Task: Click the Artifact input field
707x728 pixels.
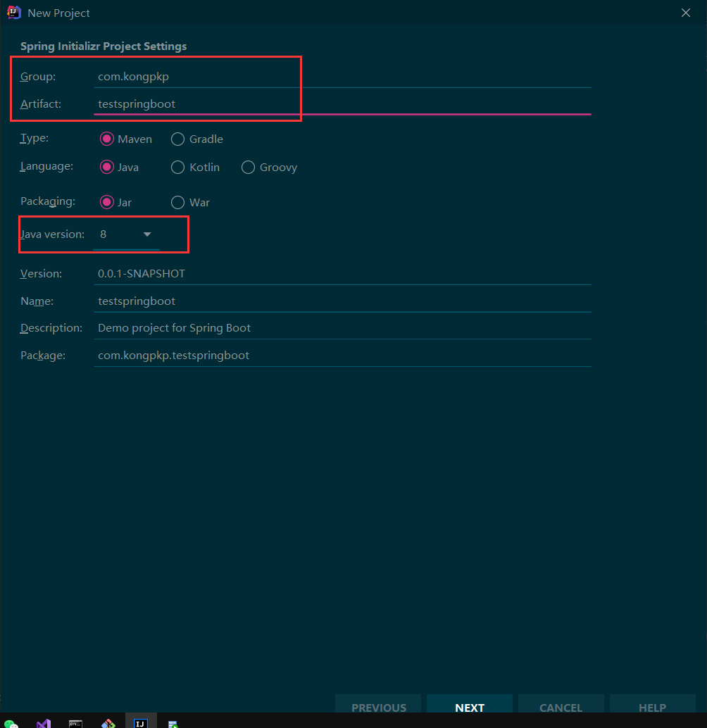Action: (x=342, y=104)
